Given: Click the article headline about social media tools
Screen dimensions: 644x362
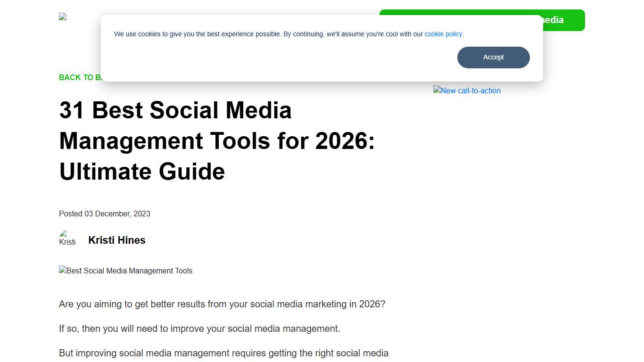Looking at the screenshot, I should pos(217,141).
